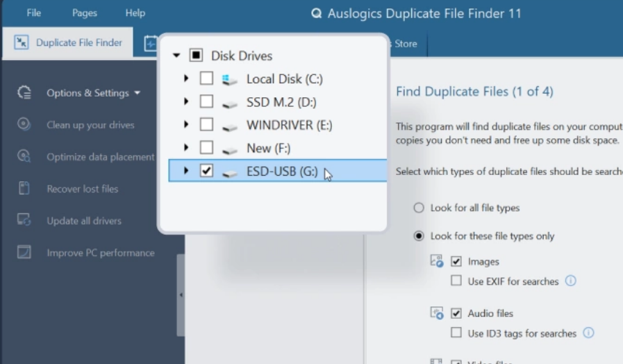
Task: Select the Local Disk (C:) label
Action: tap(285, 79)
